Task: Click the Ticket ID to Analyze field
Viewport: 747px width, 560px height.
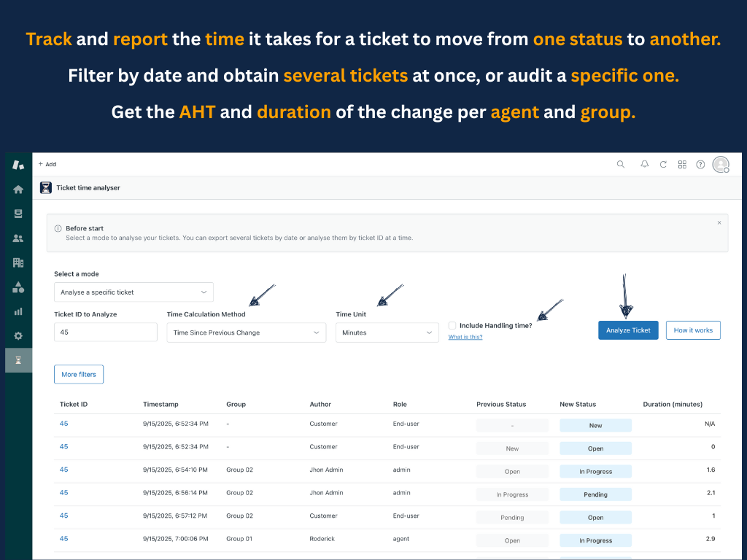Action: coord(105,332)
